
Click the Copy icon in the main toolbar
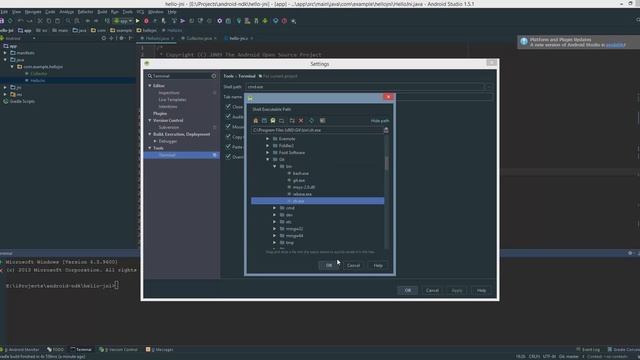[49, 21]
